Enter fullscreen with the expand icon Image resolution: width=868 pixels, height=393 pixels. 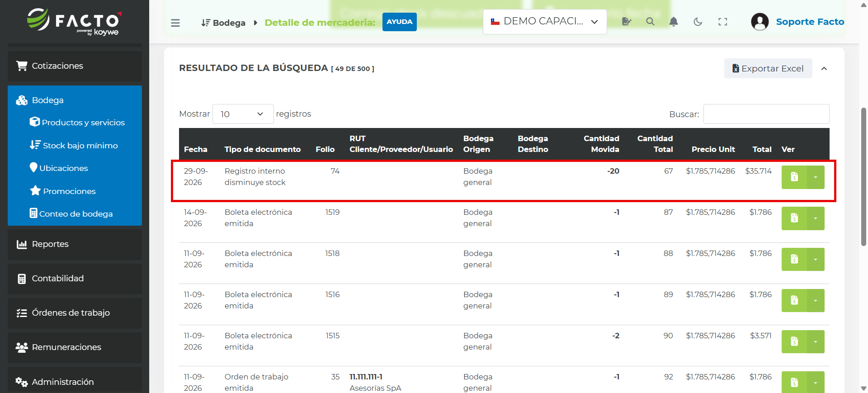tap(723, 22)
